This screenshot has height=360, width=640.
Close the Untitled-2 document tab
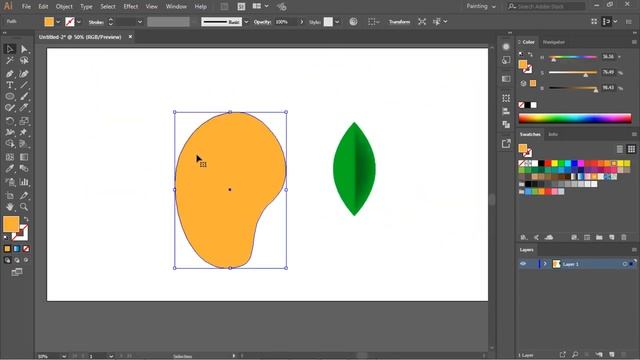point(130,37)
